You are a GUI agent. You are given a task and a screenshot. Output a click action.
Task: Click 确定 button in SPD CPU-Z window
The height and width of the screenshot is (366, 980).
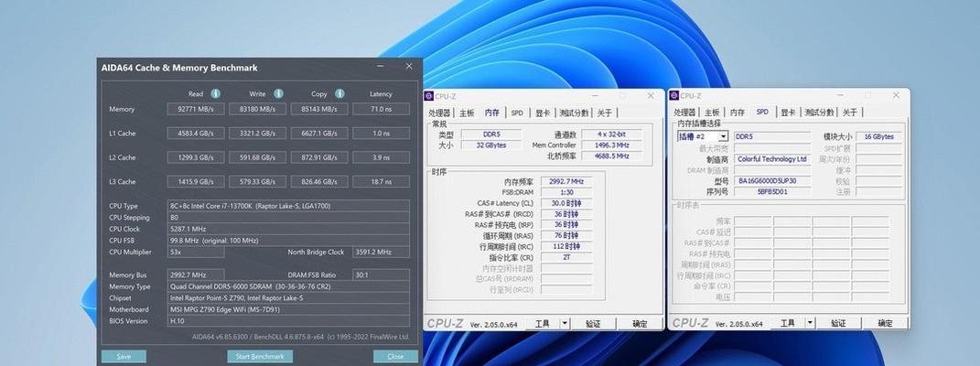point(885,323)
